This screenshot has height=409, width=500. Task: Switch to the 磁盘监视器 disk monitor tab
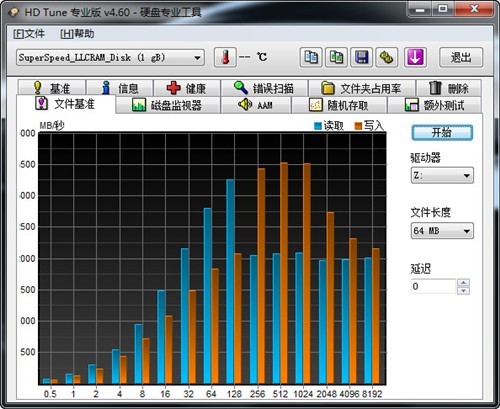(x=168, y=105)
